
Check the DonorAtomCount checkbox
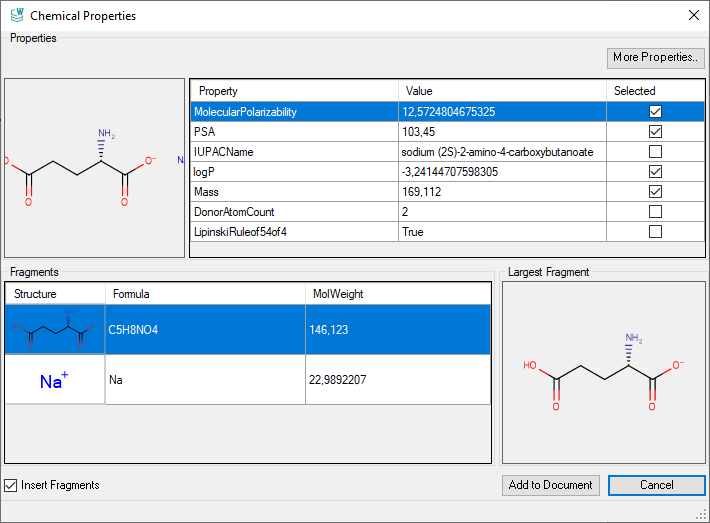(656, 212)
